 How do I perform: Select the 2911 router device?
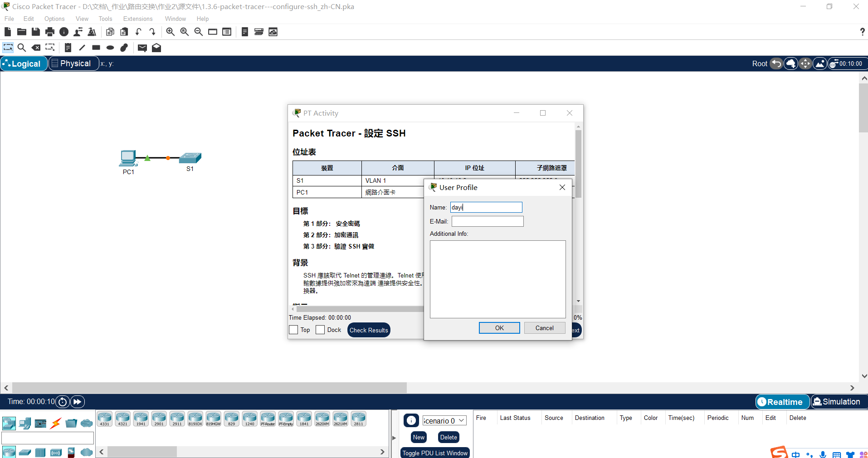[x=177, y=419]
